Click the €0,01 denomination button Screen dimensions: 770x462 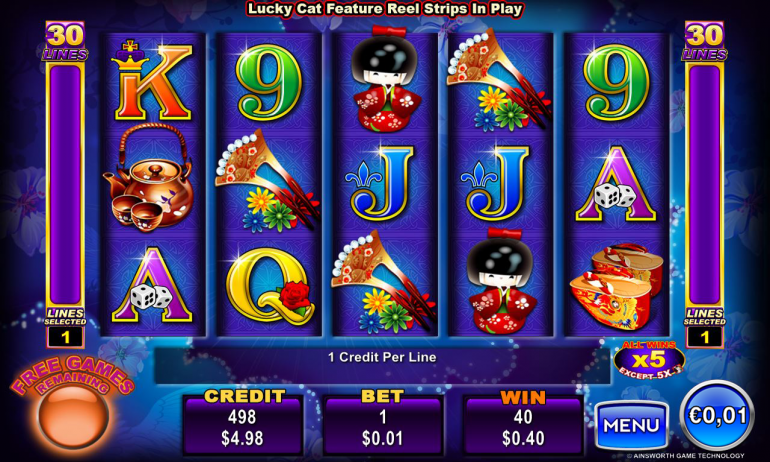tap(717, 416)
